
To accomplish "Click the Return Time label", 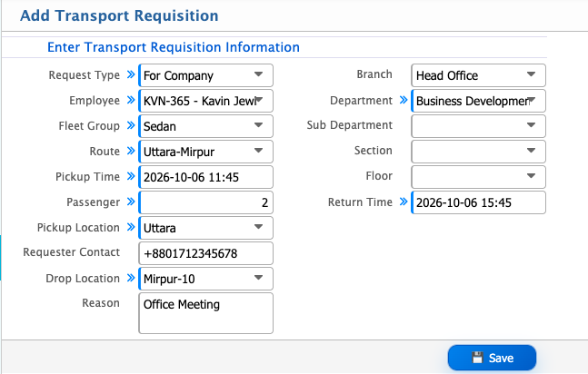I will (360, 202).
